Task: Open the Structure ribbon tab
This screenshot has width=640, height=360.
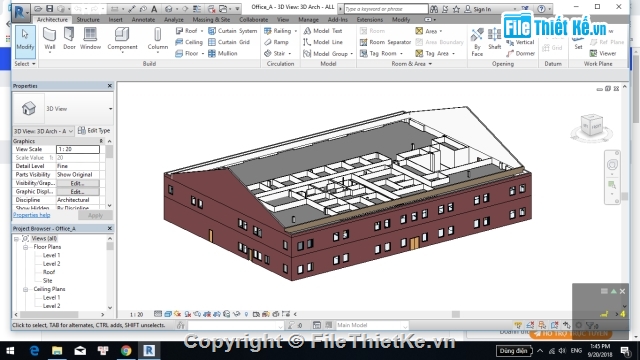Action: (88, 20)
